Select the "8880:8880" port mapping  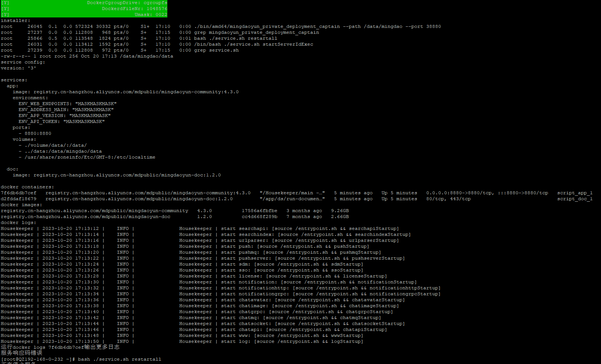[x=38, y=133]
